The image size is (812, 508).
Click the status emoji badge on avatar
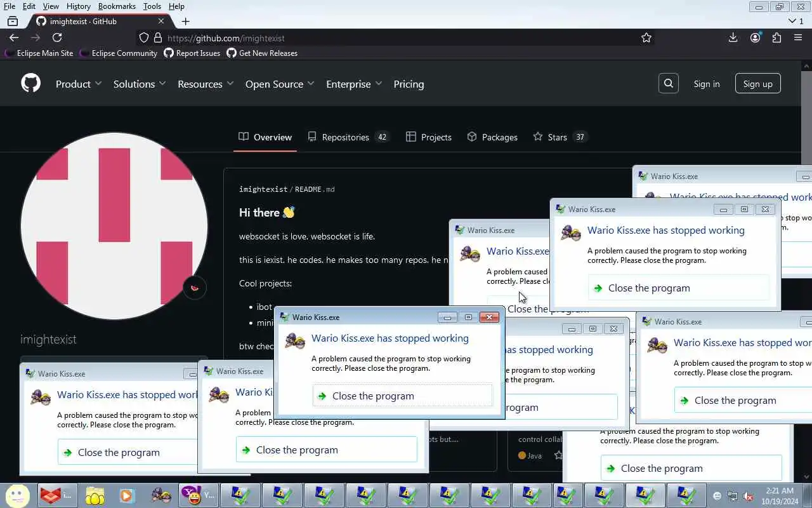(x=195, y=288)
